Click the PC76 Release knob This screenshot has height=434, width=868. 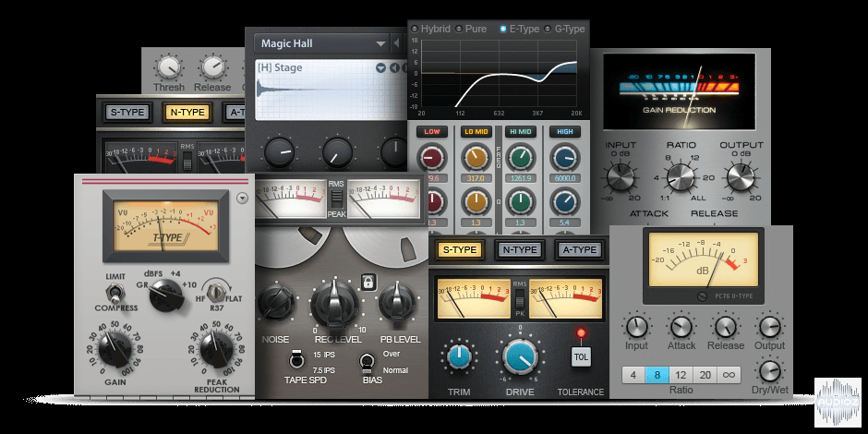click(726, 327)
